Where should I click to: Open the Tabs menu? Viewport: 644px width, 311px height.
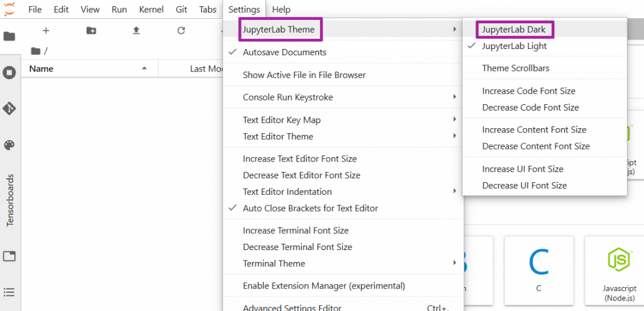208,9
